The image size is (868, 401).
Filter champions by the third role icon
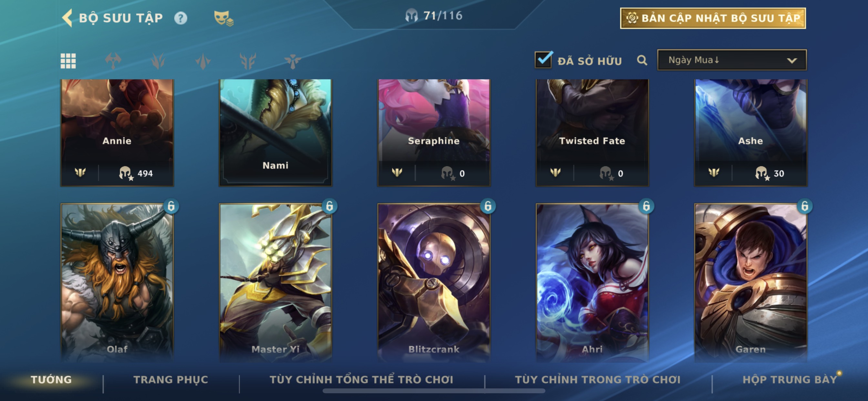[x=203, y=61]
